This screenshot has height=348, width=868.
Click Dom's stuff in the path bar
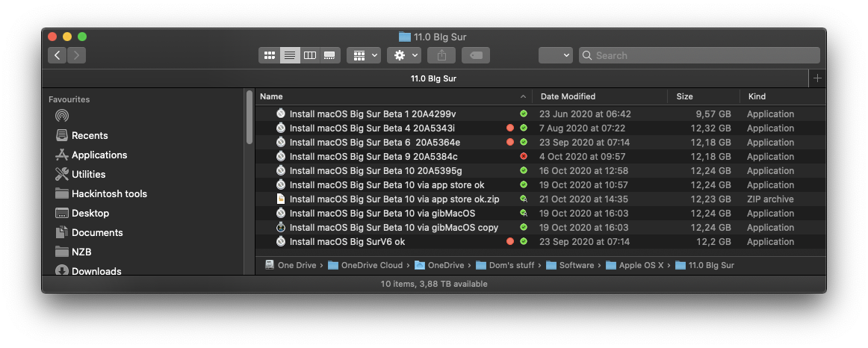(505, 265)
